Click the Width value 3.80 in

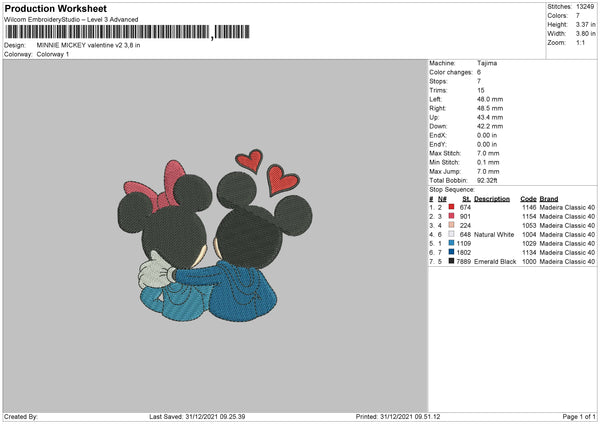pos(585,34)
